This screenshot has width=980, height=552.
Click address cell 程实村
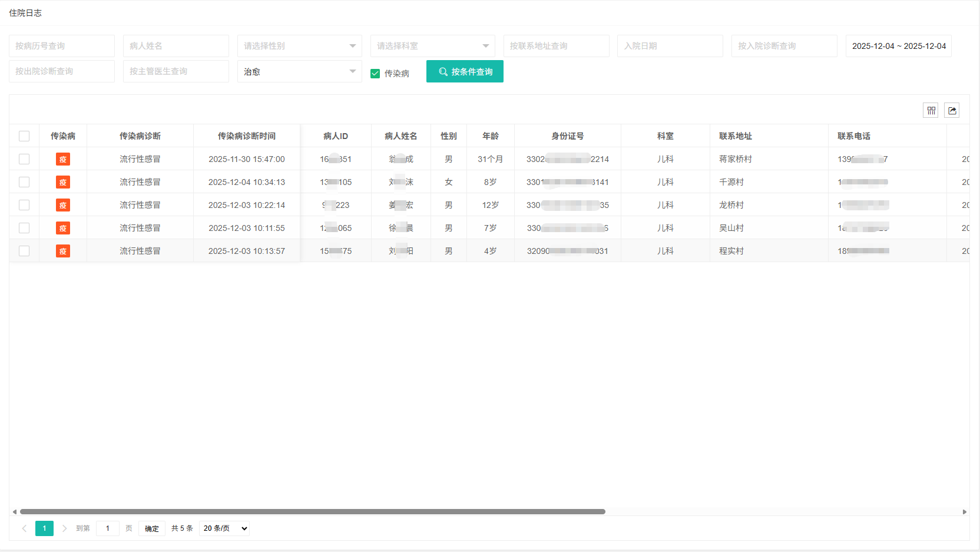coord(731,251)
